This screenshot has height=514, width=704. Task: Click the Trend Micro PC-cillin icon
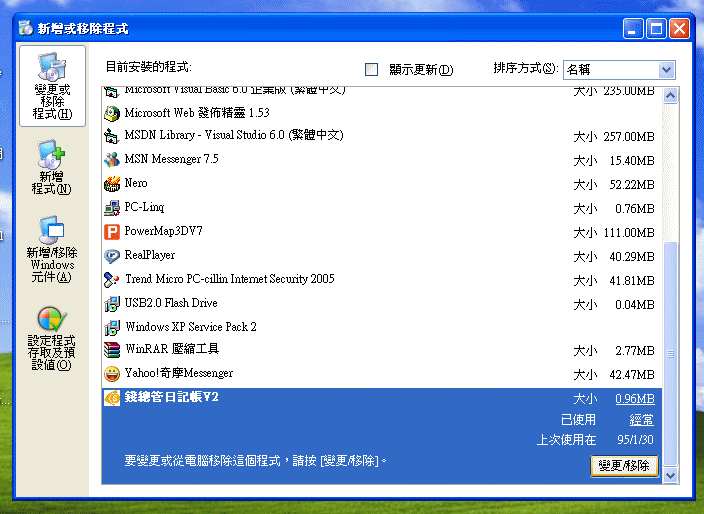coord(112,280)
